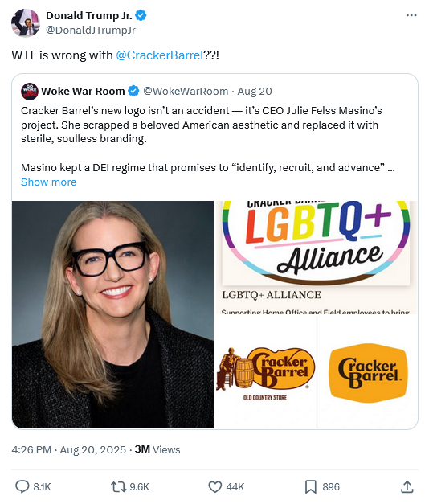Open the @DonaldJTrumpJr handle
429x504 pixels.
[x=91, y=30]
